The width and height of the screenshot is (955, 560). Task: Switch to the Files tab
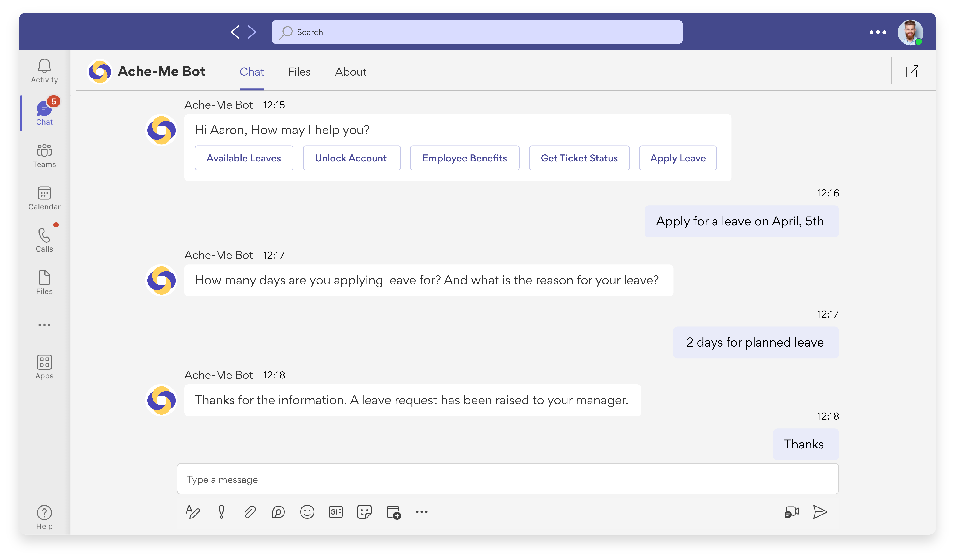(x=299, y=72)
